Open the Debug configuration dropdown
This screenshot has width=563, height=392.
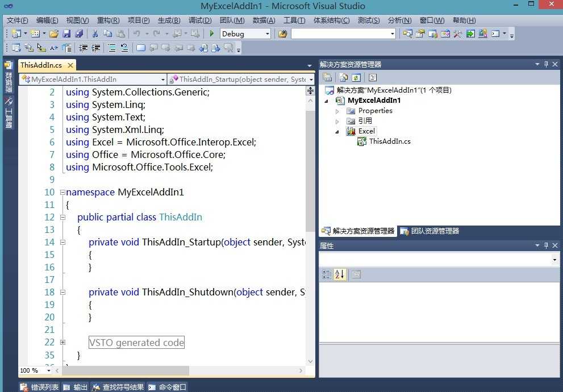[267, 34]
